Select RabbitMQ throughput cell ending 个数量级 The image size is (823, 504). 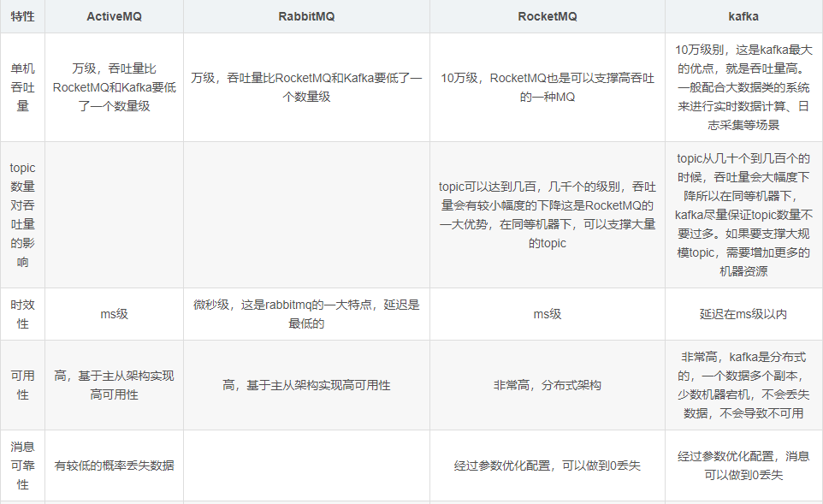point(306,87)
